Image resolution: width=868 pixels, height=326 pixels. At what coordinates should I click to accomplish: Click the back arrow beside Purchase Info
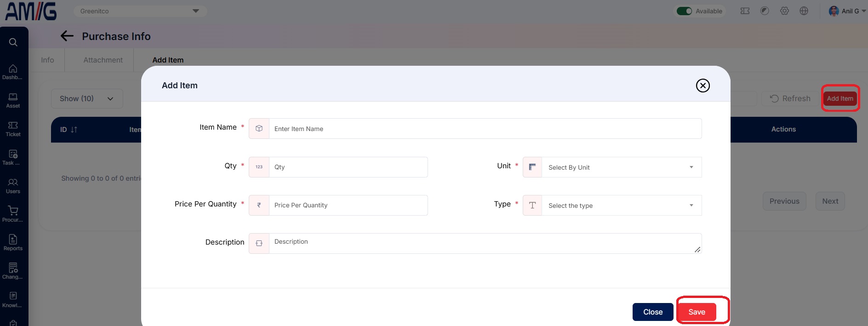(67, 36)
